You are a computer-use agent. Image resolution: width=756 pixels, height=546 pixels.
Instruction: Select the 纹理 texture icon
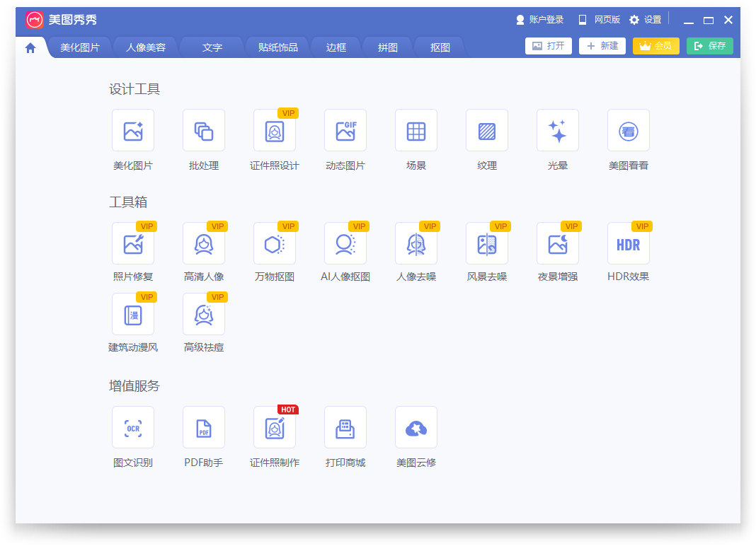487,130
